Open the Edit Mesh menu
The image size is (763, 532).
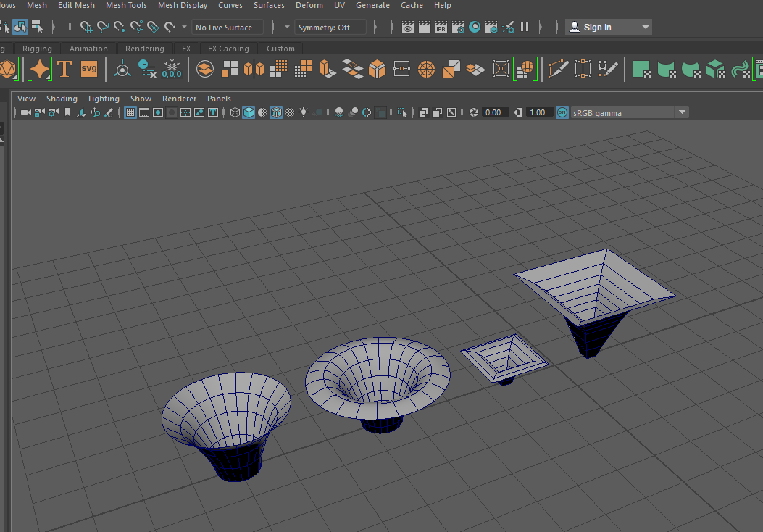tap(76, 5)
